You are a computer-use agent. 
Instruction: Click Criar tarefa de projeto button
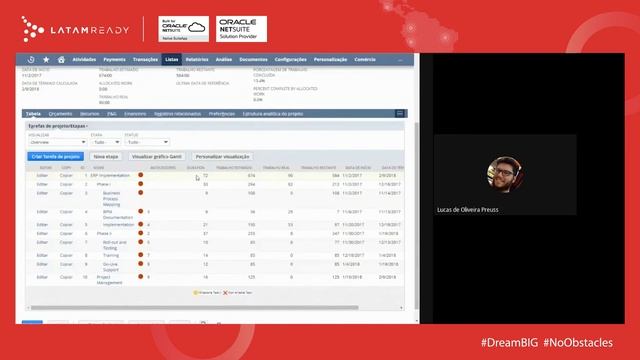point(56,156)
